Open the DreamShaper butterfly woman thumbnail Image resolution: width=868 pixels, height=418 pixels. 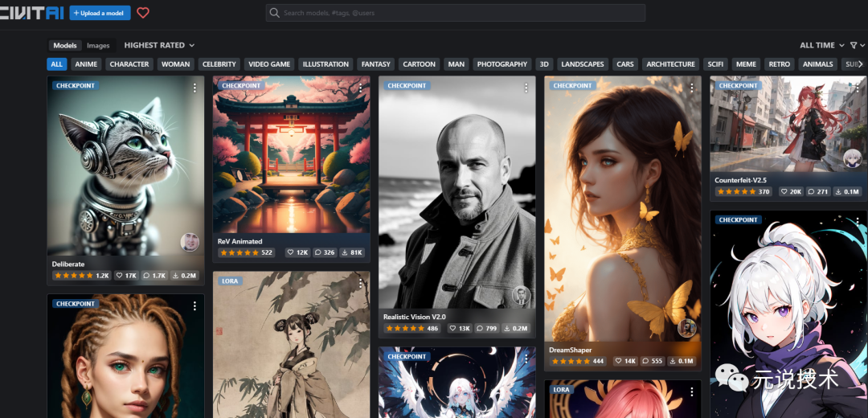click(623, 209)
